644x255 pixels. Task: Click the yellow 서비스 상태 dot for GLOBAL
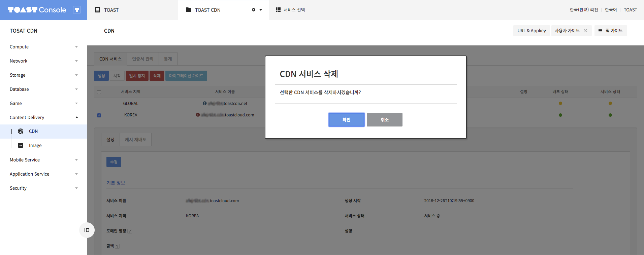[x=610, y=103]
